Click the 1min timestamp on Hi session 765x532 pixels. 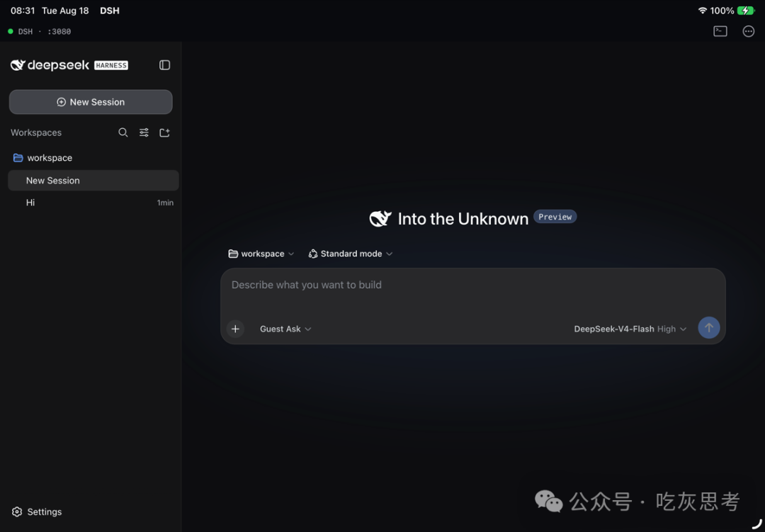pos(165,203)
